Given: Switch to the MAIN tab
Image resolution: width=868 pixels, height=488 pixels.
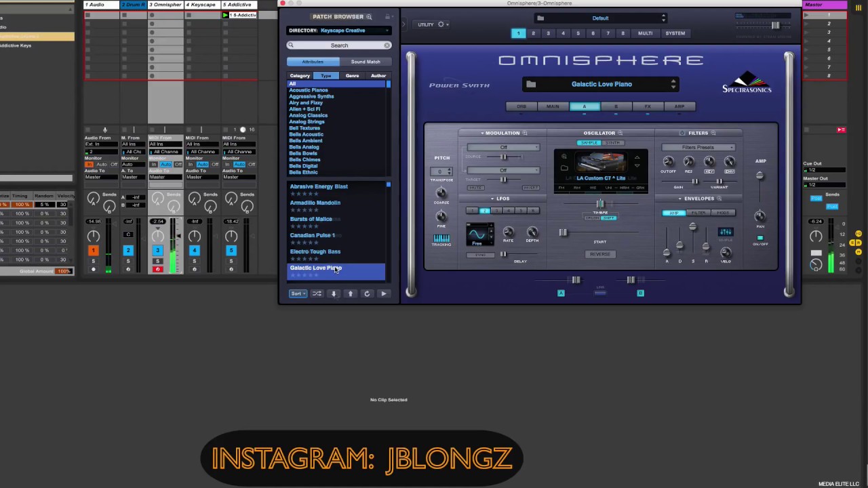Looking at the screenshot, I should (x=553, y=106).
